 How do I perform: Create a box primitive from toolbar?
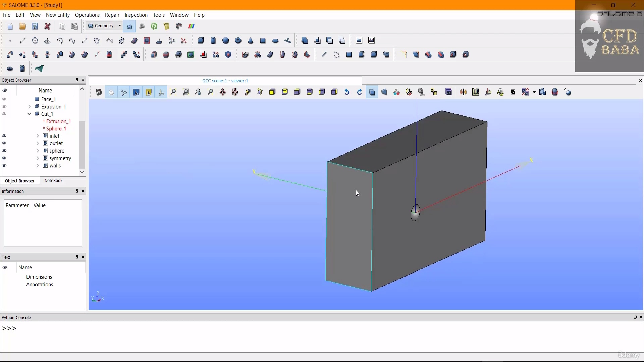coord(201,41)
